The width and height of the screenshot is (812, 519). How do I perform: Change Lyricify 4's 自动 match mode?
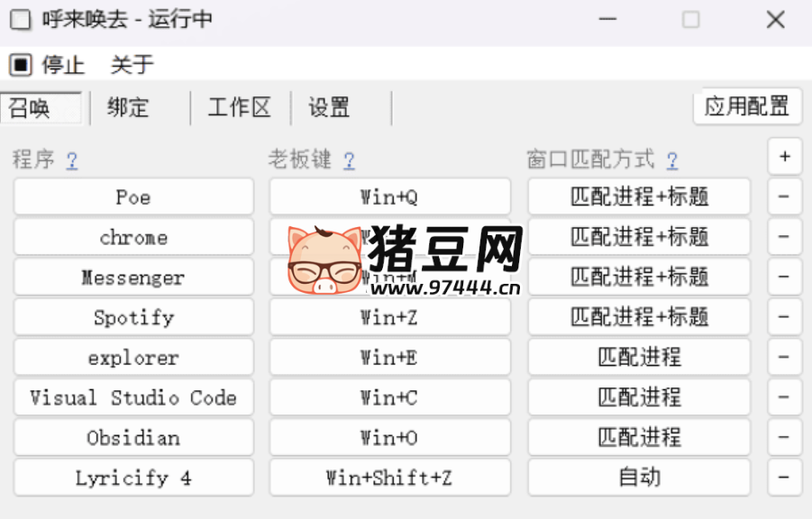[x=639, y=478]
